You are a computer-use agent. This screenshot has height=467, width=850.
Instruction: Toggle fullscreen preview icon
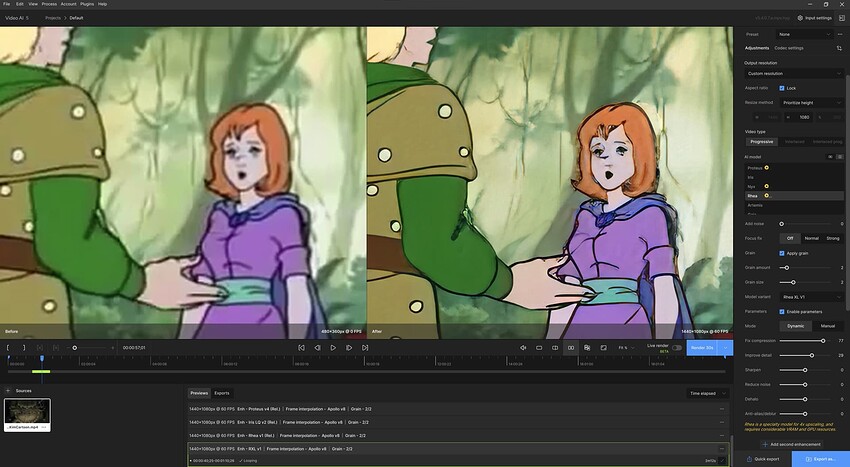click(603, 348)
